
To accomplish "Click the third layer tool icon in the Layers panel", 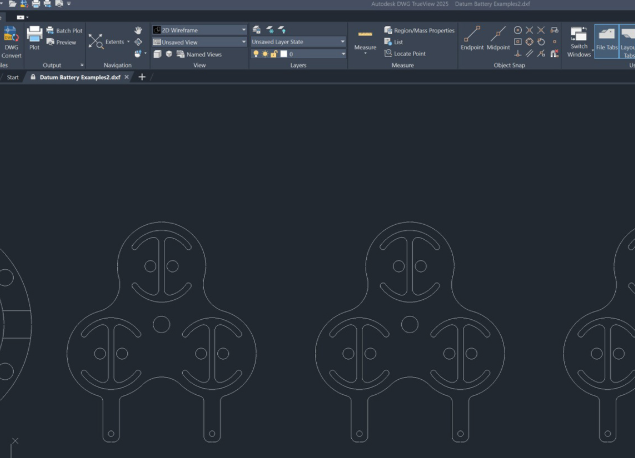I will point(282,30).
